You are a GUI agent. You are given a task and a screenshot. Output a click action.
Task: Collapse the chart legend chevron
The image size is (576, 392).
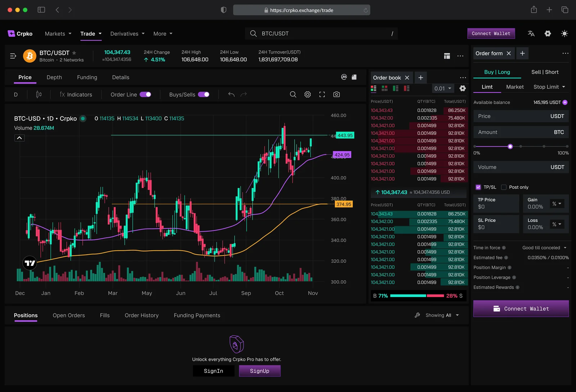pyautogui.click(x=19, y=138)
